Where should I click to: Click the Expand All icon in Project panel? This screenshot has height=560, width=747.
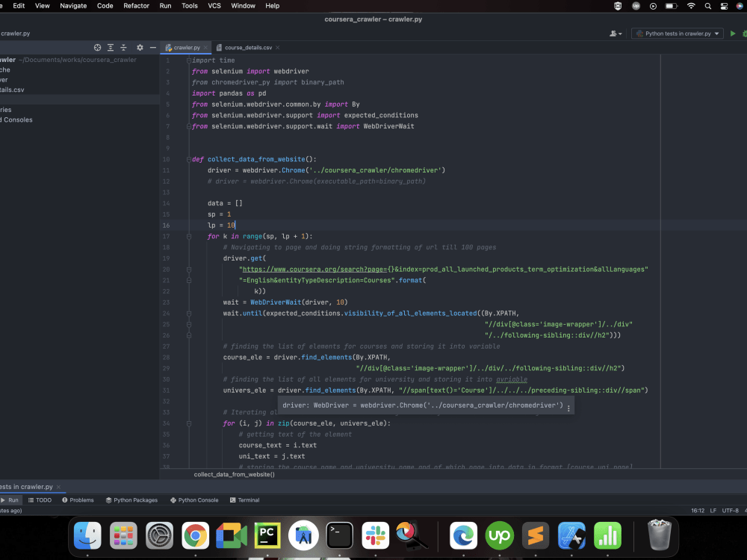[x=111, y=47]
